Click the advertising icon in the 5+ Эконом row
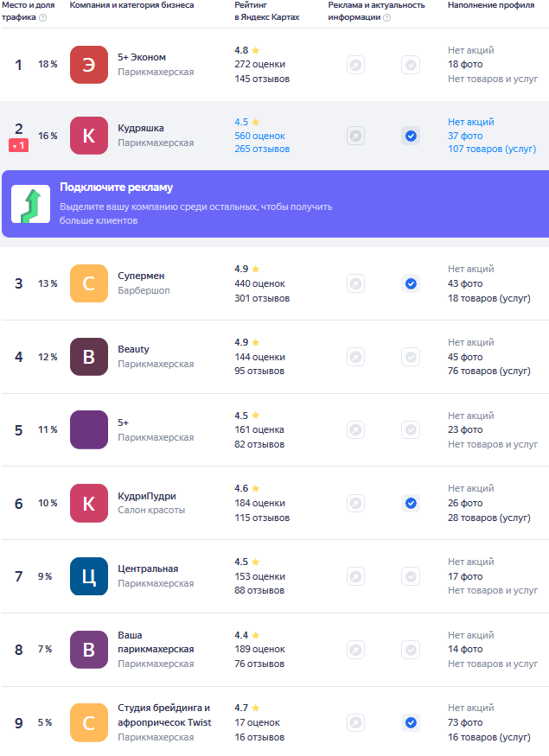Screen dimensions: 549x756 click(355, 65)
